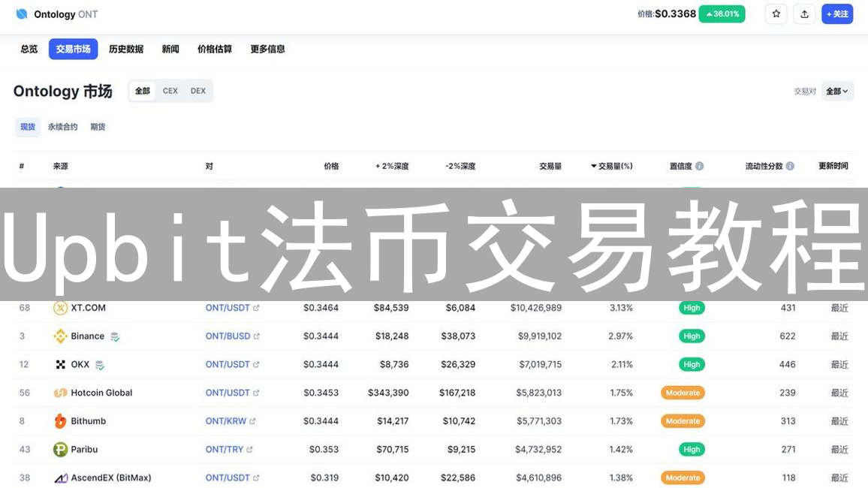This screenshot has height=488, width=868.
Task: Click the verified badge next to Binance
Action: coord(115,336)
